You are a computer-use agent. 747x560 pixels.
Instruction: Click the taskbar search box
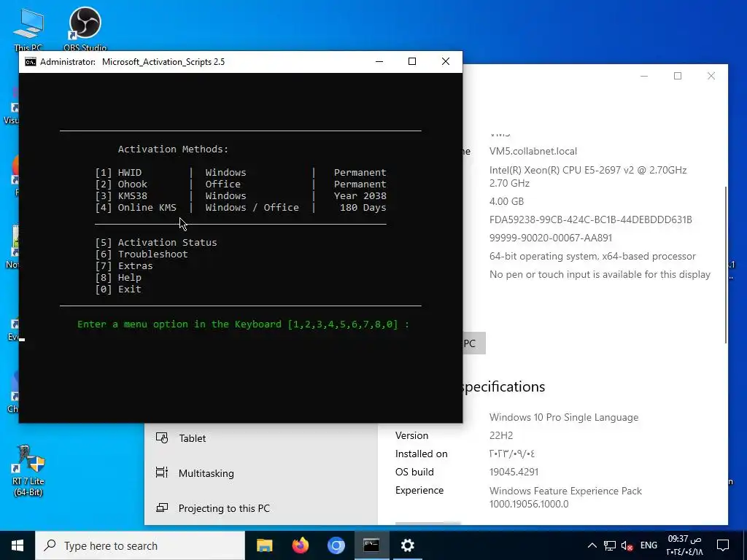click(x=140, y=545)
